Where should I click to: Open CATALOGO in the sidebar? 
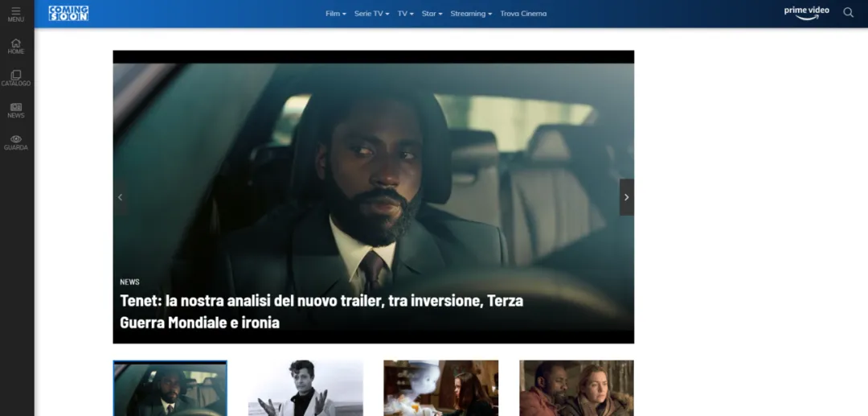tap(15, 78)
